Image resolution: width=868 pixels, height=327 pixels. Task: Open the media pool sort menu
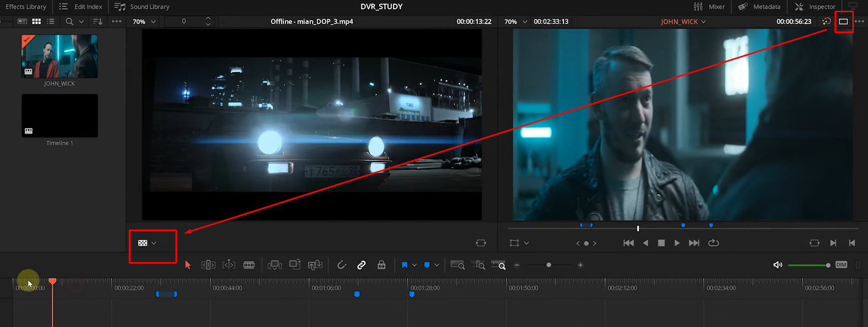pos(98,21)
